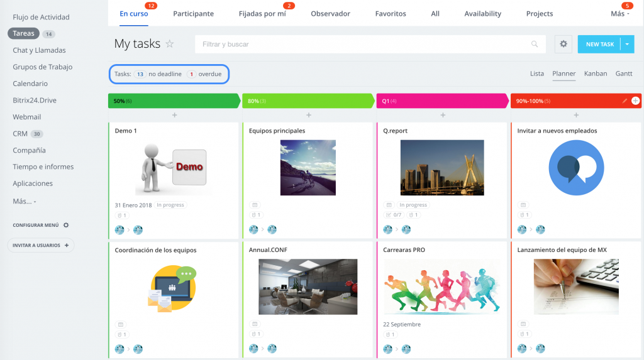Switch to Kanban view
Image resolution: width=644 pixels, height=360 pixels.
coord(596,74)
